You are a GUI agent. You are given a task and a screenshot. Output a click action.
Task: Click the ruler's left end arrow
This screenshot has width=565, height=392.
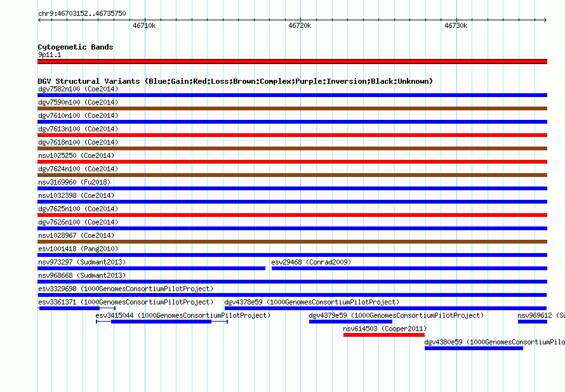(x=39, y=20)
